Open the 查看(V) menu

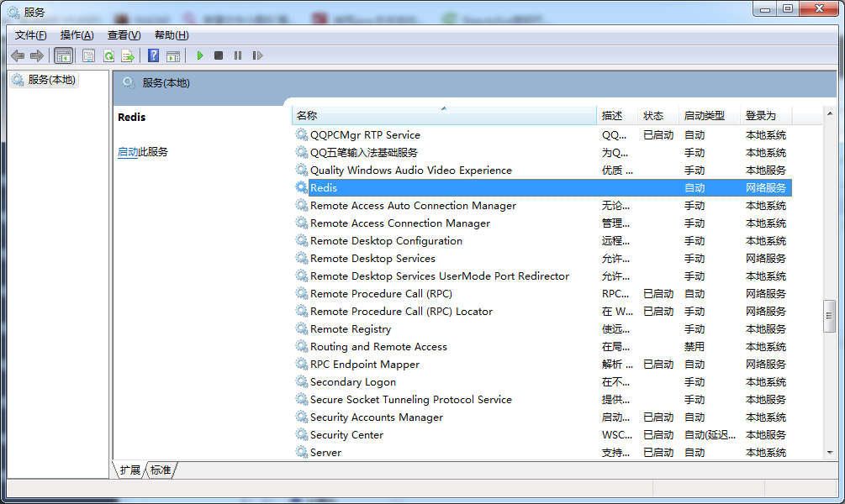[x=124, y=35]
